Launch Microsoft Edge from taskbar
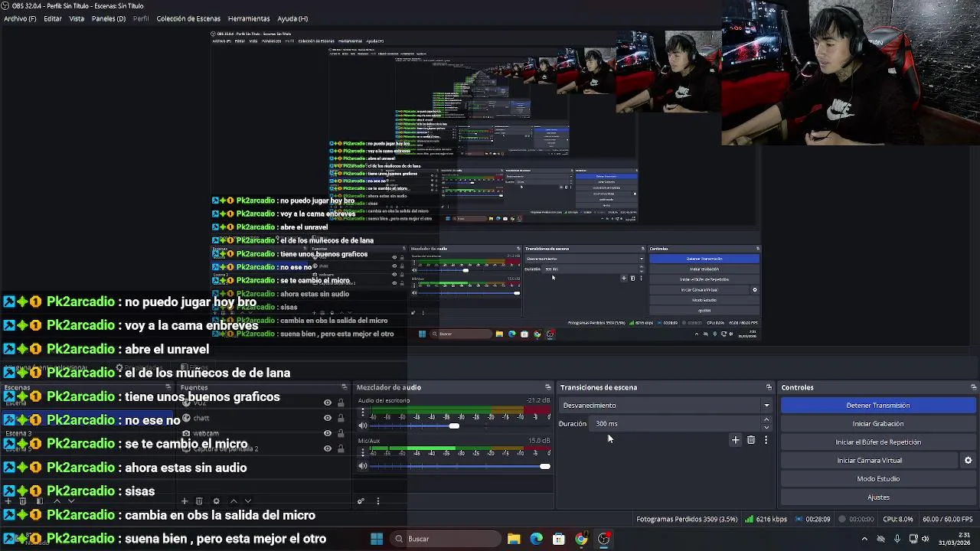 [536, 539]
